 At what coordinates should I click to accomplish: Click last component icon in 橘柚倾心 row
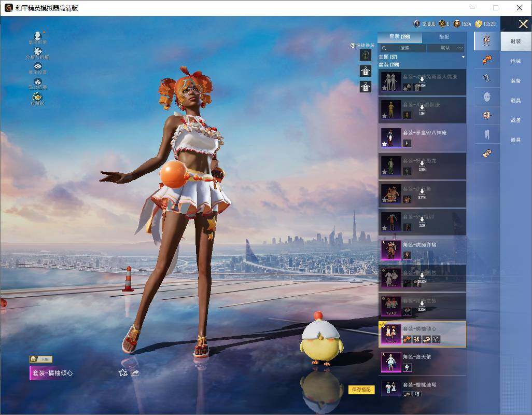tap(436, 339)
